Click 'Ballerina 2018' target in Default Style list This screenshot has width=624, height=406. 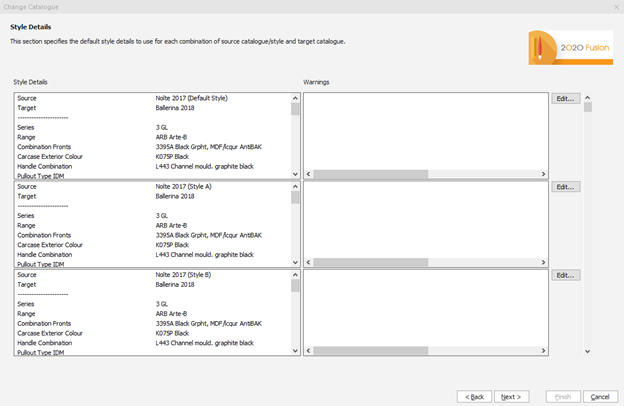[x=175, y=108]
